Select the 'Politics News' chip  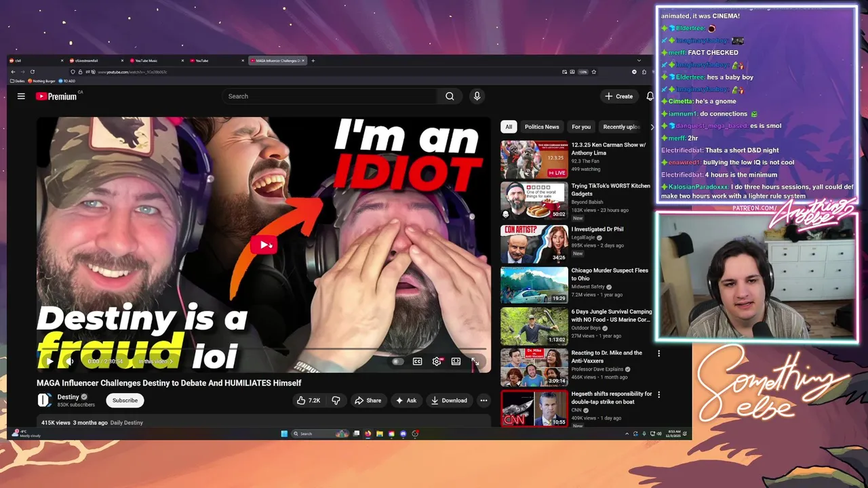[x=542, y=127]
